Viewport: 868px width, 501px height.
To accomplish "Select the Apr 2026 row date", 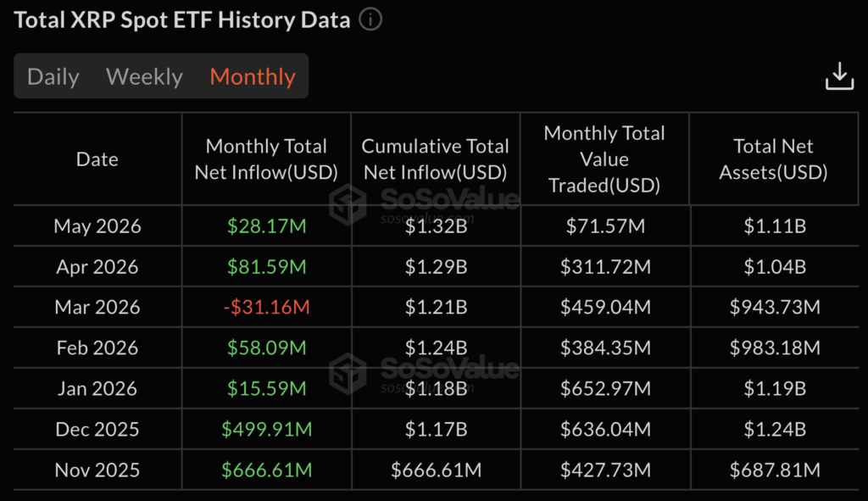I will (x=97, y=267).
